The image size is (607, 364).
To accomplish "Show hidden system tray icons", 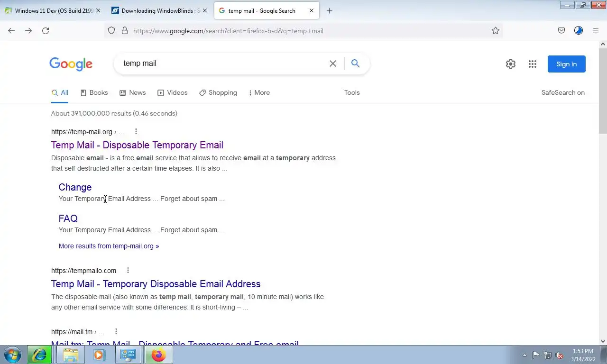I will pyautogui.click(x=524, y=355).
